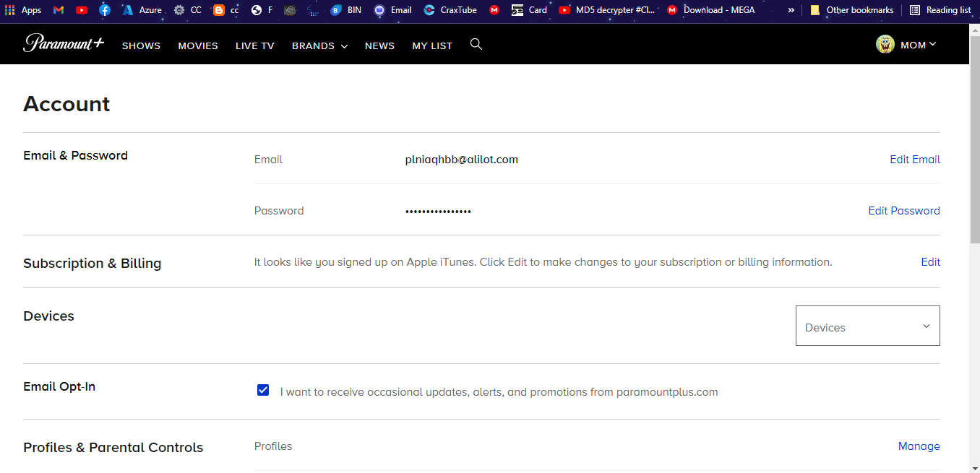Open the YouTube bookmark beside Gmail
This screenshot has height=473, width=980.
click(x=82, y=10)
